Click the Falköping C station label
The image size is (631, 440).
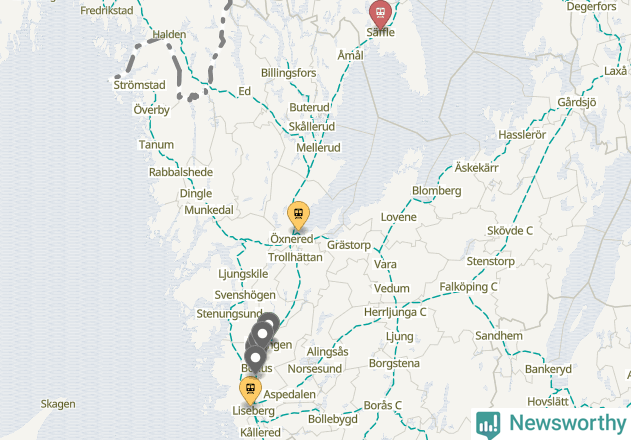click(468, 287)
